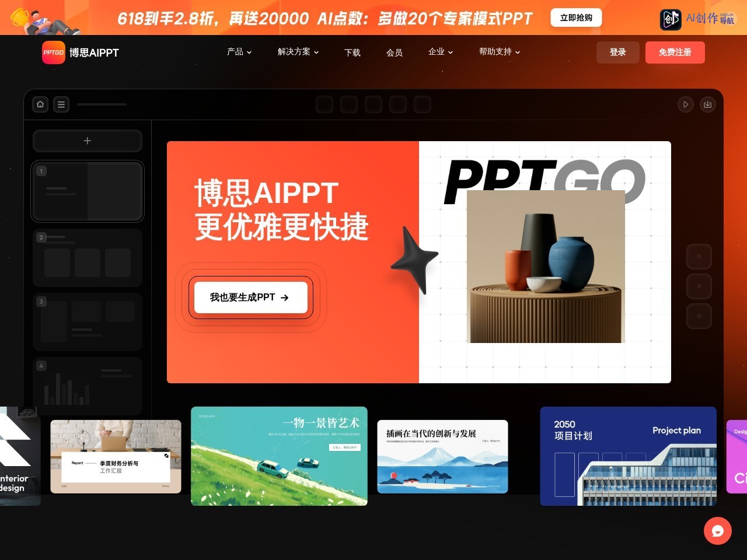Screen dimensions: 747x560
Task: Expand the 解决方案 menu
Action: [x=298, y=52]
